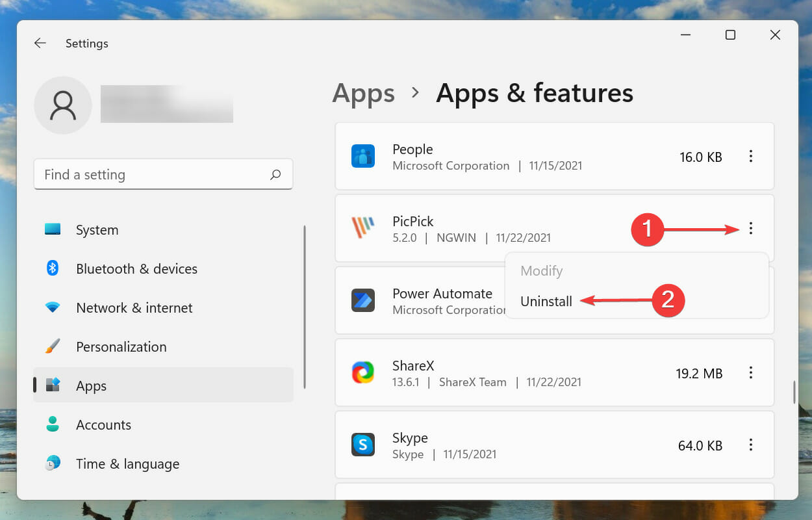Click the ShareX app icon
The width and height of the screenshot is (812, 520).
(x=363, y=372)
